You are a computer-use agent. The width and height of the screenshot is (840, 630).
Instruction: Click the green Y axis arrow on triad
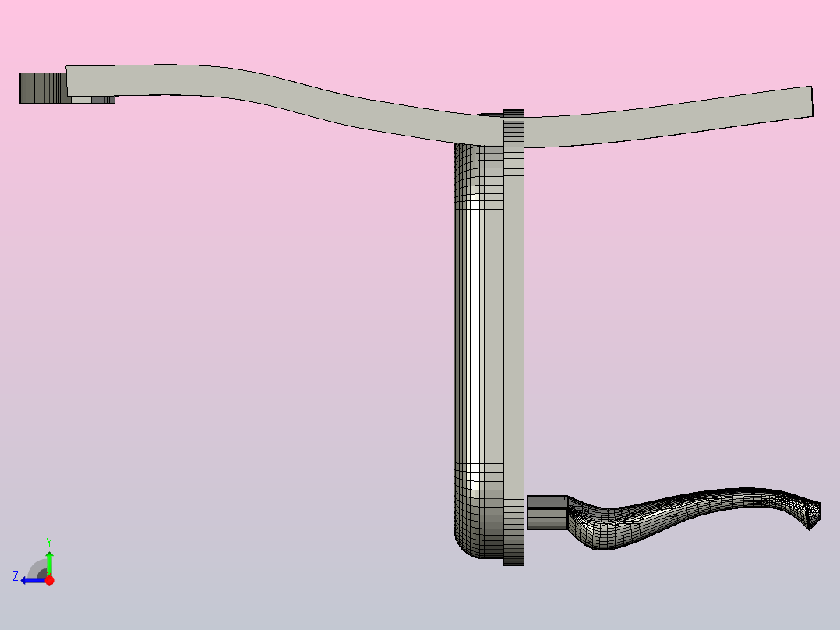49,563
